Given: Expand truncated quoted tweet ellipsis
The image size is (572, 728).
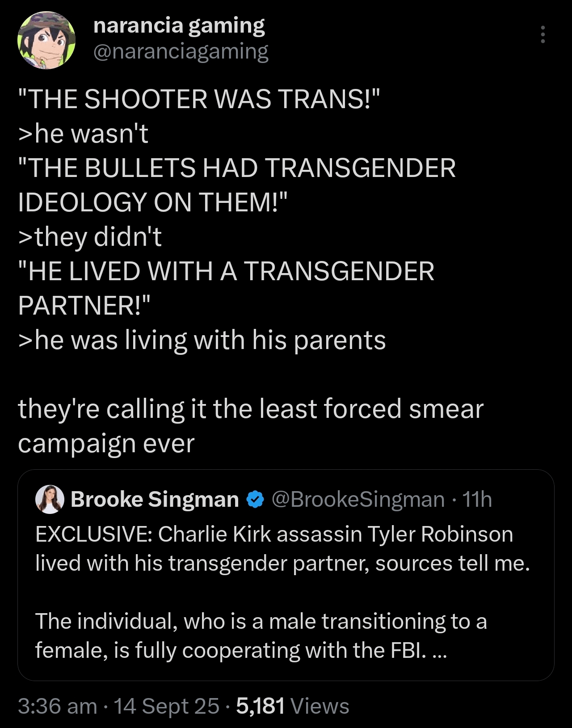Looking at the screenshot, I should pos(439,651).
